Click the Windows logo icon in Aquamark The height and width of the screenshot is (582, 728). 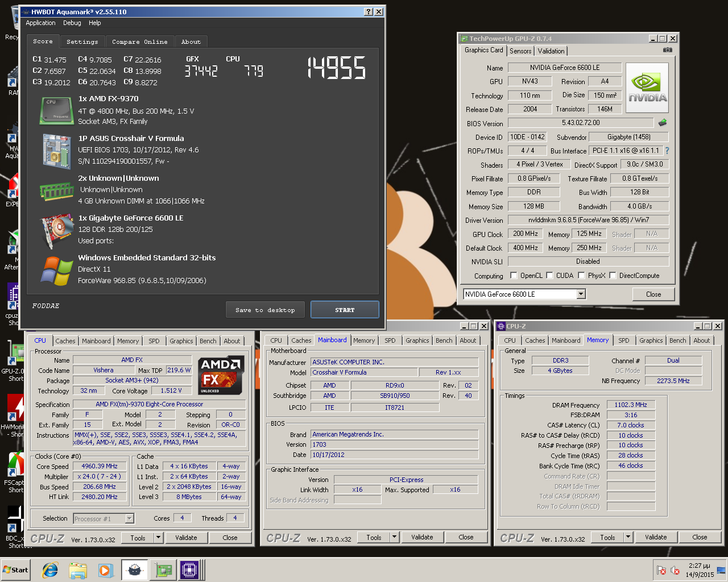click(x=56, y=271)
